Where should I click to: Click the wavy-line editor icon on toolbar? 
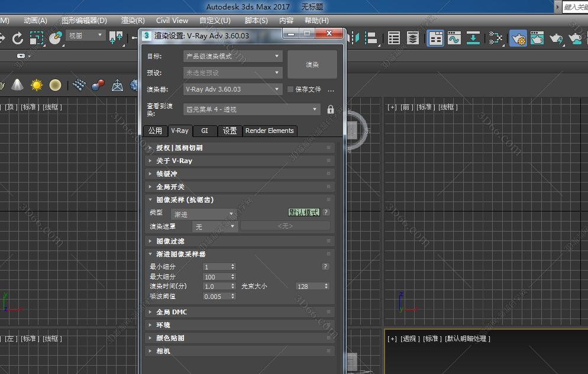[455, 38]
